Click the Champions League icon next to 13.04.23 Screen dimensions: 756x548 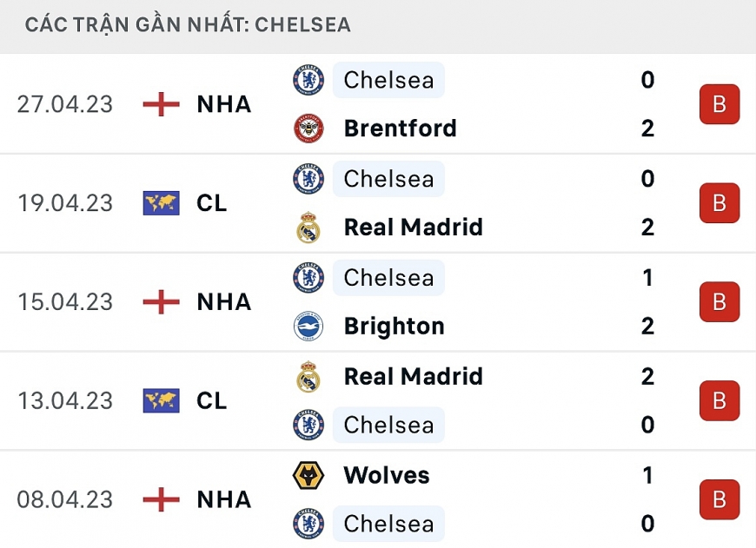point(161,401)
